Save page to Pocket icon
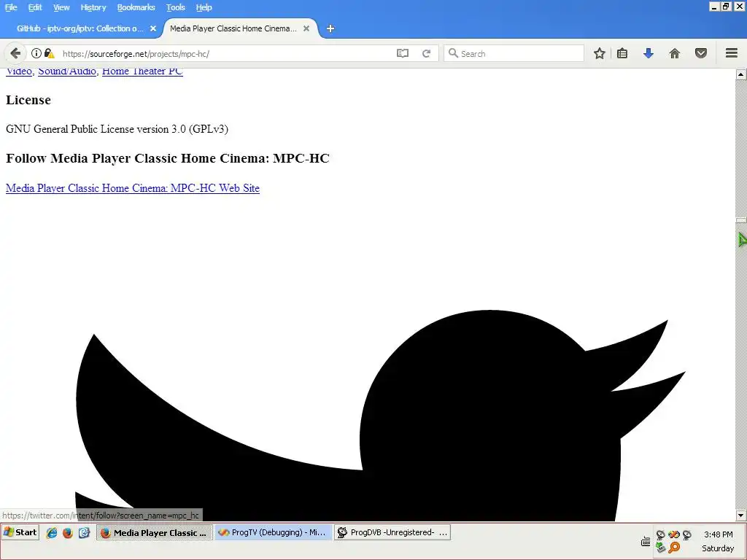747x560 pixels. point(701,53)
